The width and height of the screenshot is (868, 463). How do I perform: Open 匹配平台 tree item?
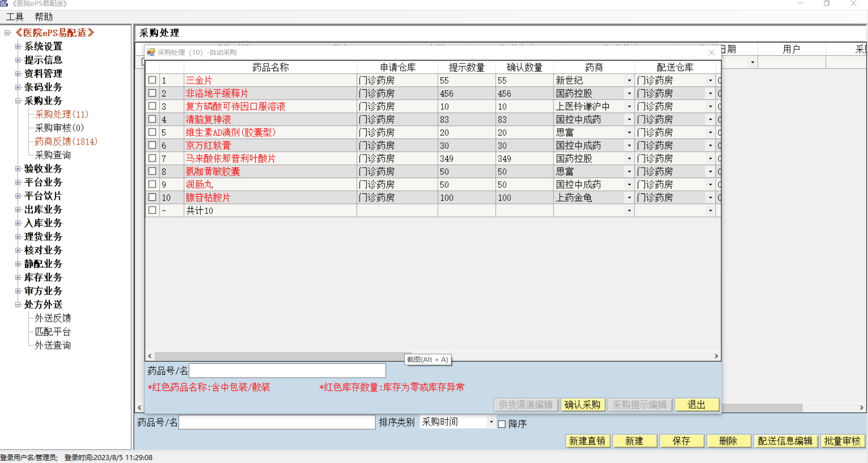click(53, 332)
